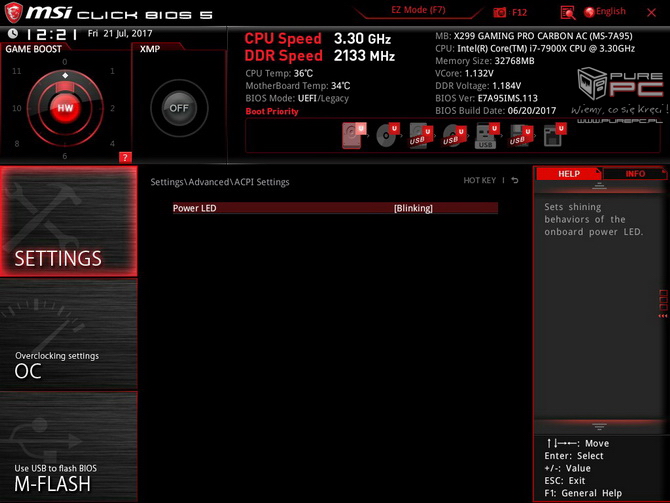Click the date Fri 21 Jul, 2017

point(120,33)
